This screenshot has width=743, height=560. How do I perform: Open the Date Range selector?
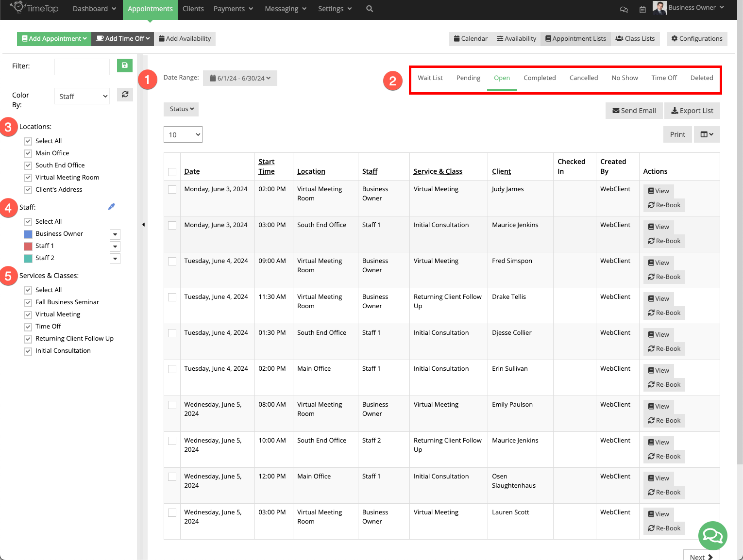click(240, 78)
